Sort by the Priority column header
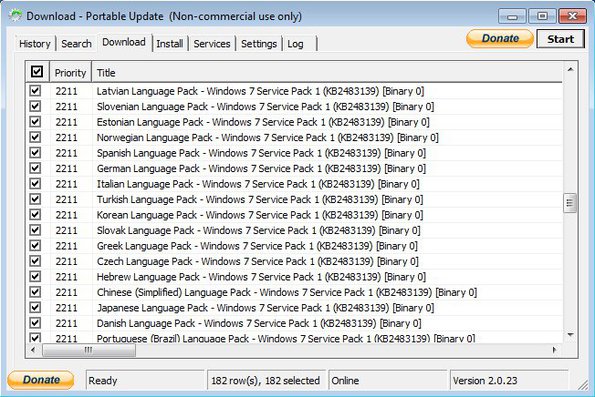Image resolution: width=595 pixels, height=397 pixels. coord(71,72)
